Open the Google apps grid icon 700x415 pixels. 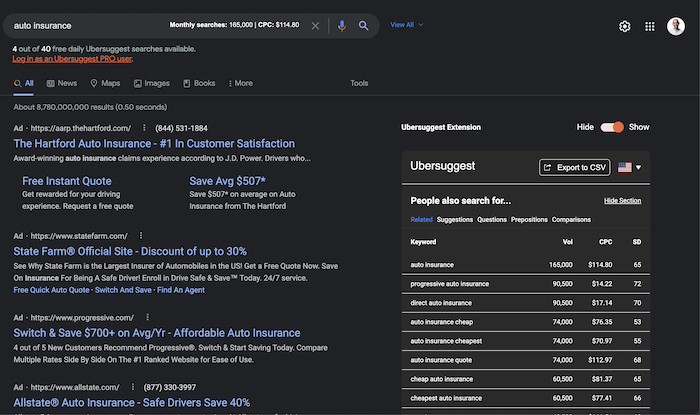650,26
